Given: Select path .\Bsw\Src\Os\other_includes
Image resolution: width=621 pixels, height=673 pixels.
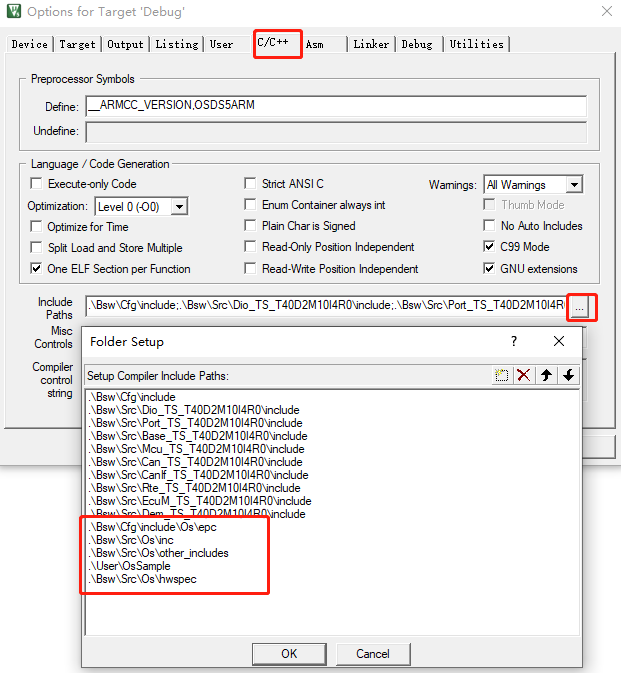Looking at the screenshot, I should (x=158, y=553).
